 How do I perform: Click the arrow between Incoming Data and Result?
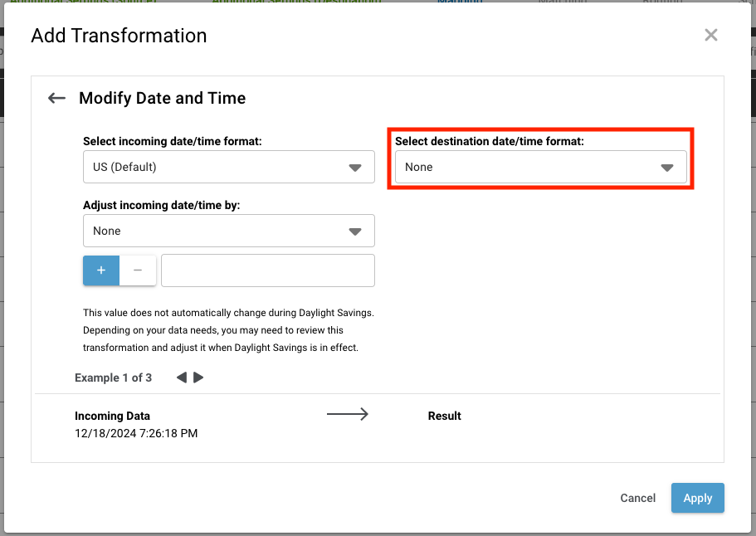[x=347, y=414]
